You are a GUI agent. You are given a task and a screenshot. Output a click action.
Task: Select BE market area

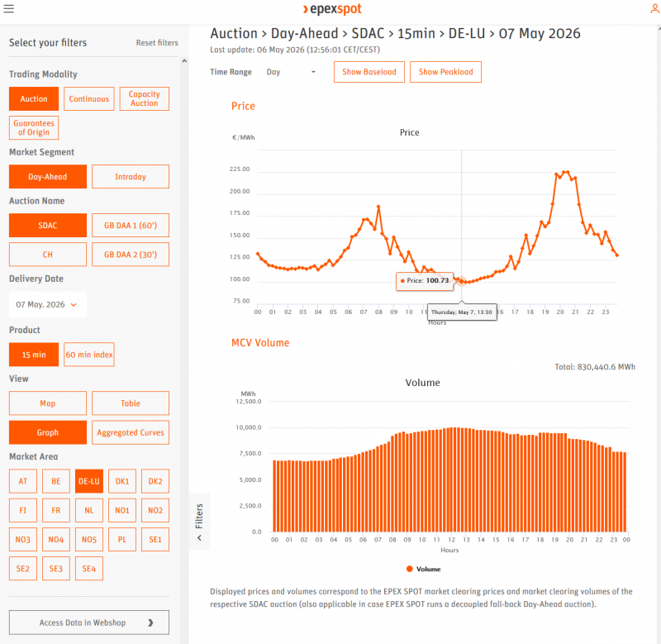tap(55, 481)
